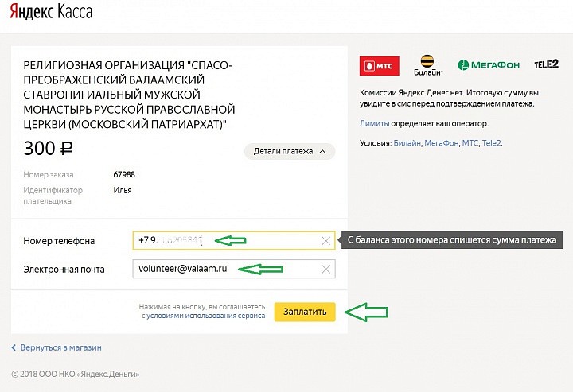The width and height of the screenshot is (573, 392).
Task: Click the organization name heading
Action: (x=129, y=95)
